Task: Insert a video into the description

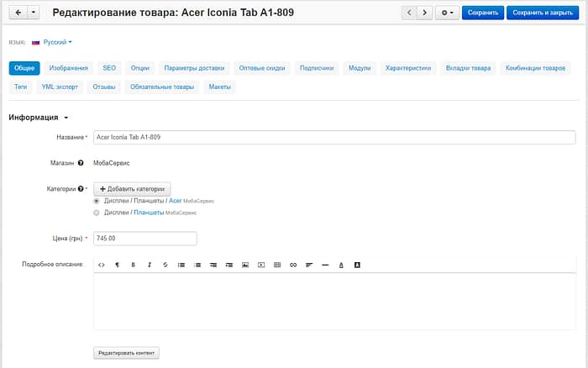Action: click(x=261, y=265)
